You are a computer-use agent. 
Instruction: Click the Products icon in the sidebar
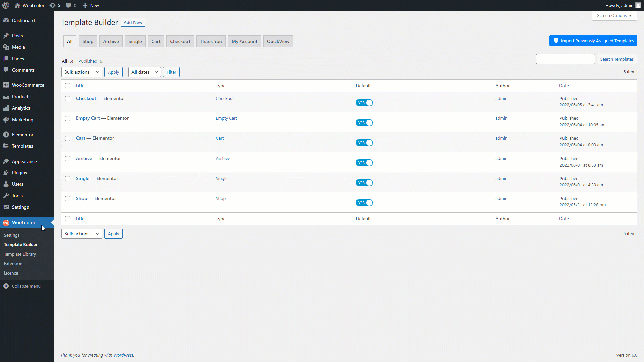coord(6,97)
